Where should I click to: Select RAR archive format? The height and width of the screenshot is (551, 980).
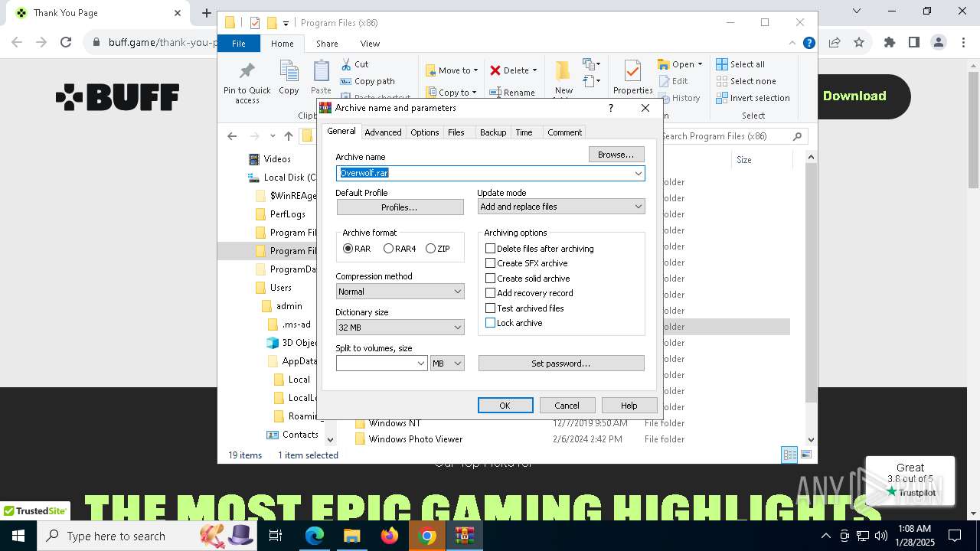[x=348, y=249]
